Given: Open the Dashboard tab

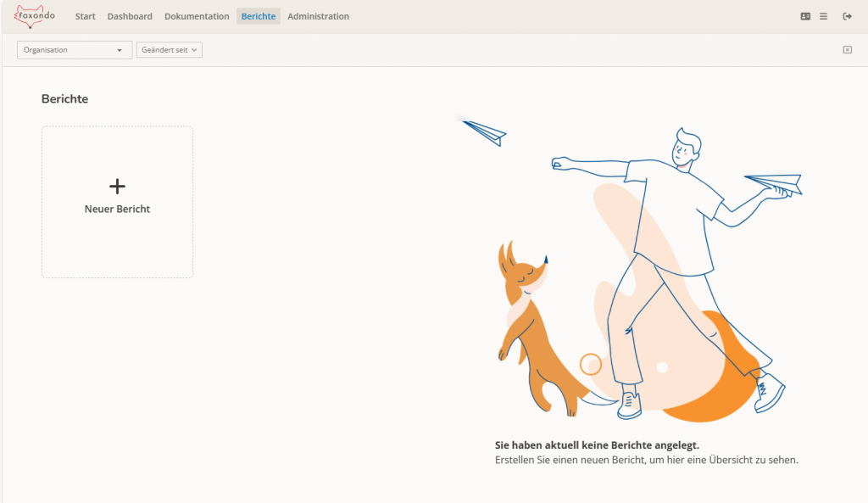Looking at the screenshot, I should click(x=130, y=16).
